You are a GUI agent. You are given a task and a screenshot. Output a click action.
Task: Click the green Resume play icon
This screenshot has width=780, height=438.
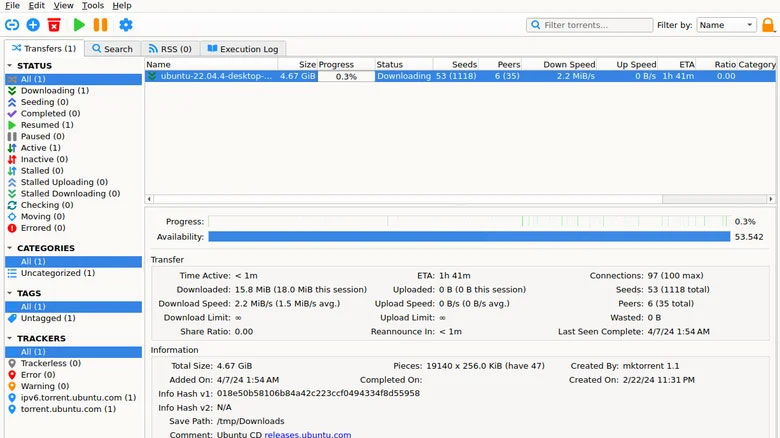pos(79,25)
